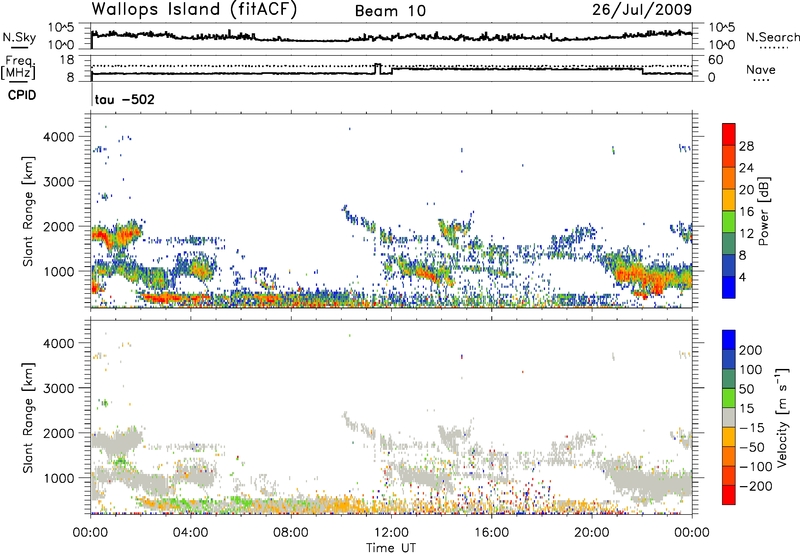Select the "N.Sky" legend label
The width and height of the screenshot is (800, 554).
19,37
